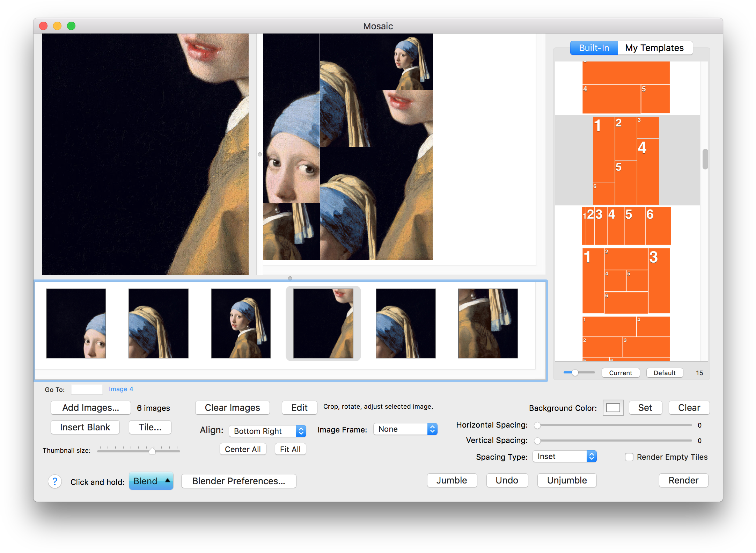This screenshot has height=553, width=756.
Task: Click the splitter handle above thumbnail strip
Action: click(290, 278)
